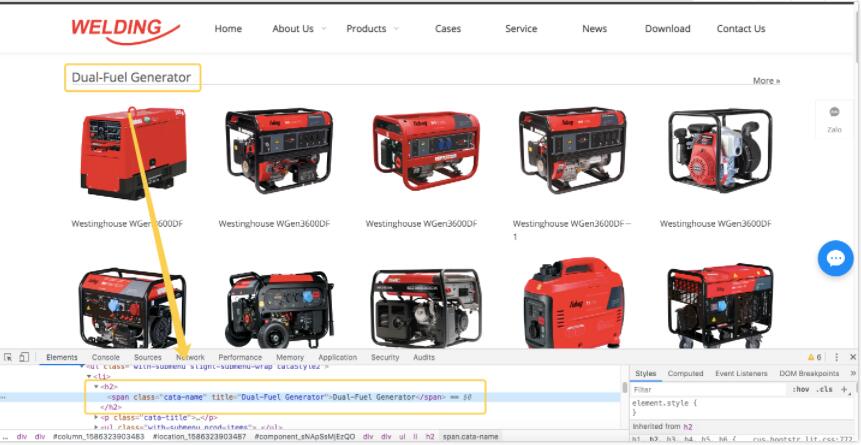
Task: Click the Zalo chat icon
Action: click(834, 114)
